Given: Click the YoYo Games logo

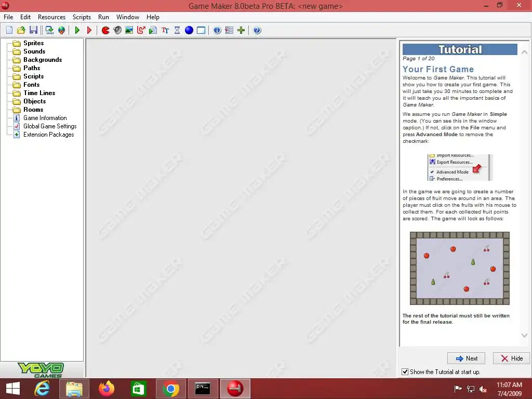Looking at the screenshot, I should [x=41, y=370].
